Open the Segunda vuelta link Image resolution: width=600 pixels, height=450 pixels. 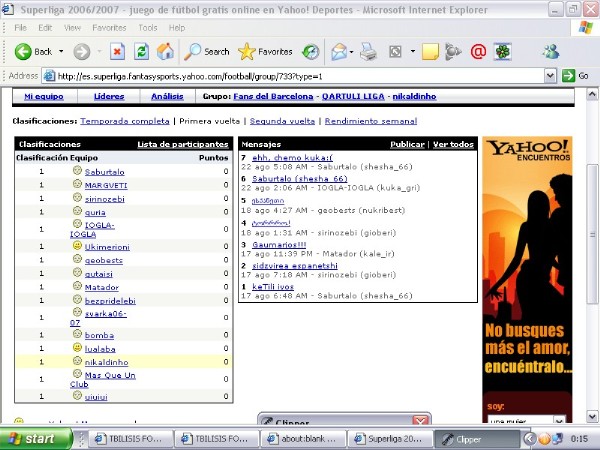282,121
